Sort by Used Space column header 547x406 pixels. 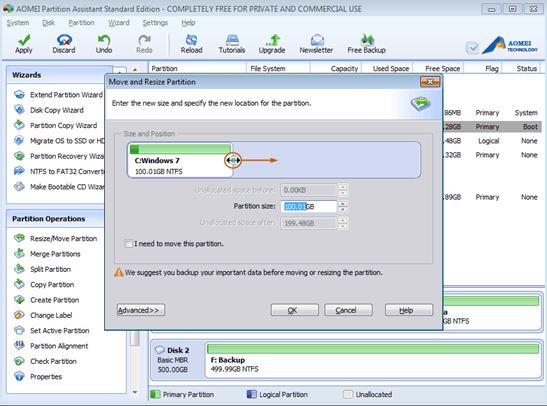click(387, 68)
